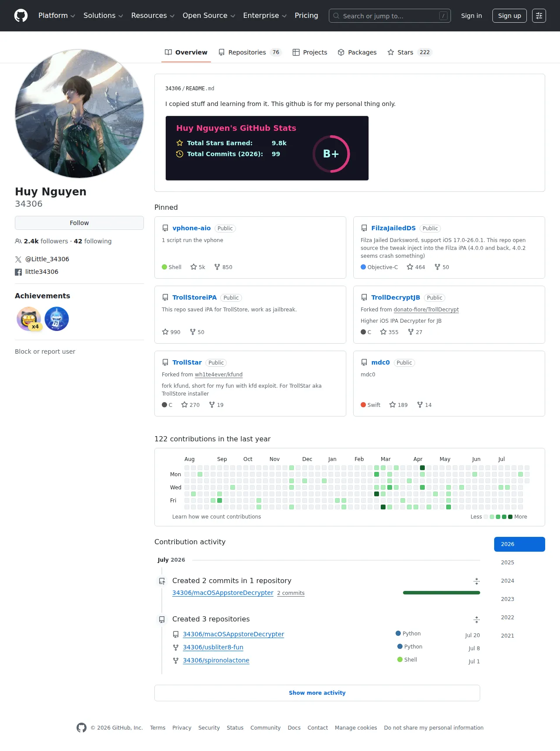Open the quadruple-badge achievement icon
This screenshot has height=751, width=560.
(x=29, y=319)
